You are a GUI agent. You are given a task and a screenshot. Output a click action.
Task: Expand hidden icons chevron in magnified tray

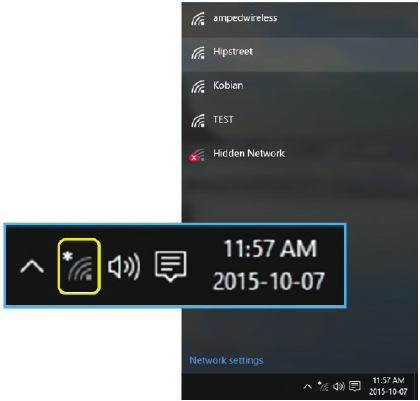(x=32, y=267)
